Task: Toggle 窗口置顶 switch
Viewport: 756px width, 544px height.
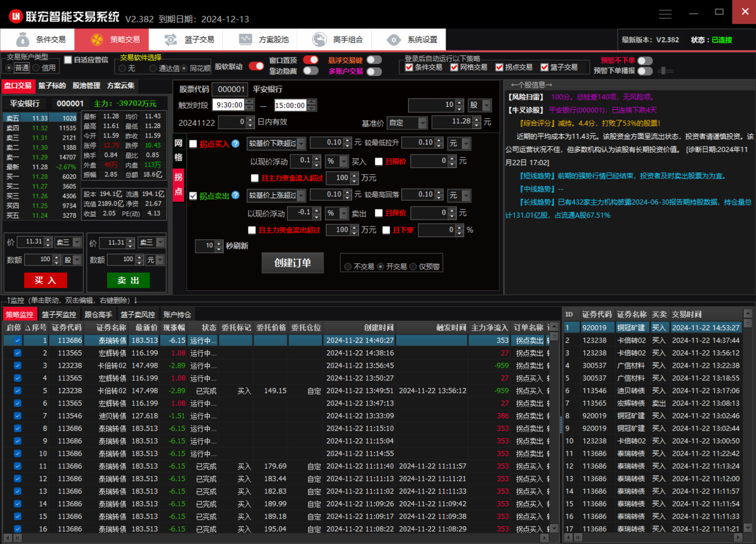Action: point(310,60)
